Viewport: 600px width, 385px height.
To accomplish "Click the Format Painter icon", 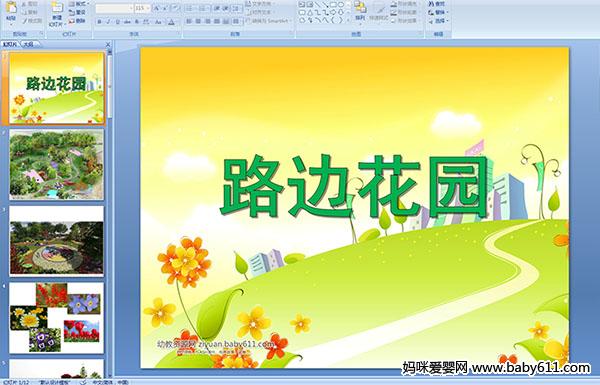I will pyautogui.click(x=32, y=21).
